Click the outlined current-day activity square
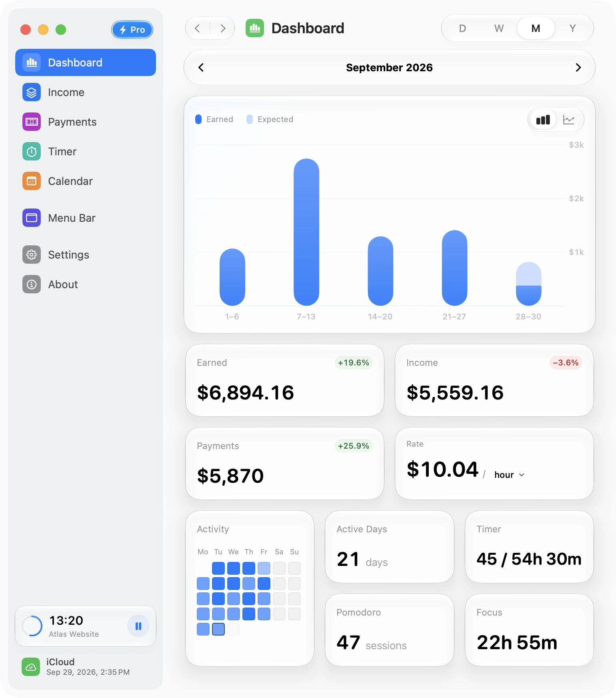Viewport: 616px width, 698px height. [x=218, y=629]
